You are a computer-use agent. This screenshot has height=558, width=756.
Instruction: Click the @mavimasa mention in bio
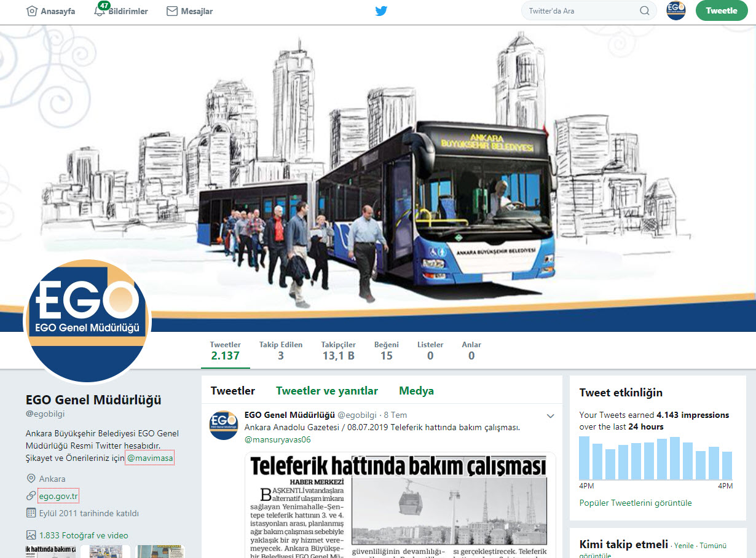150,458
